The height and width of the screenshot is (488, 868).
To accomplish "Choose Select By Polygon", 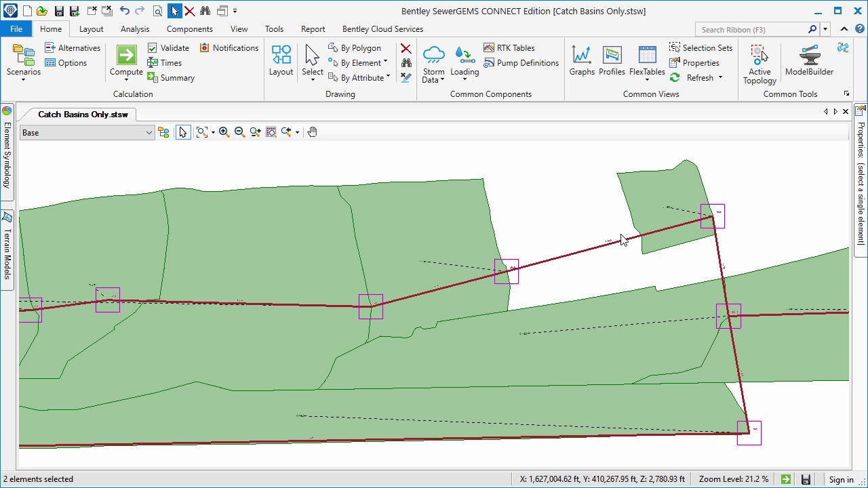I will (355, 48).
